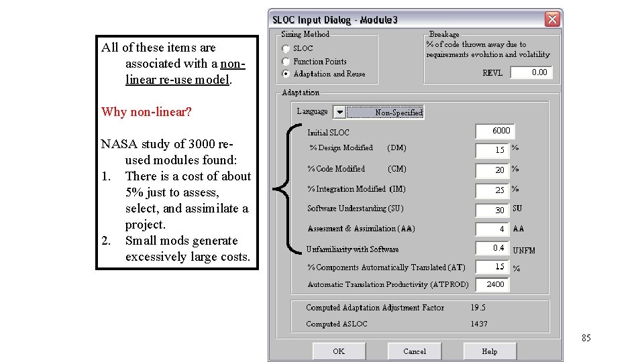Click the Initial SLOC input field

pos(495,131)
